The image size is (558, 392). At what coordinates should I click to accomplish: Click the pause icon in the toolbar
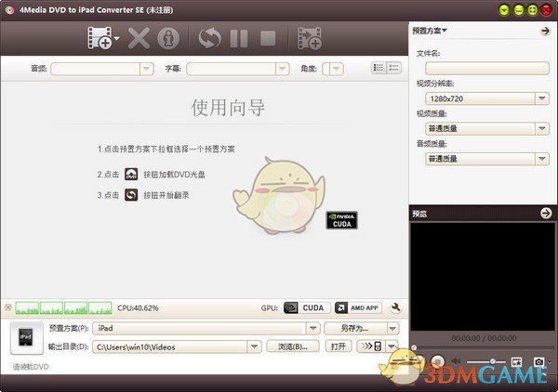point(239,38)
